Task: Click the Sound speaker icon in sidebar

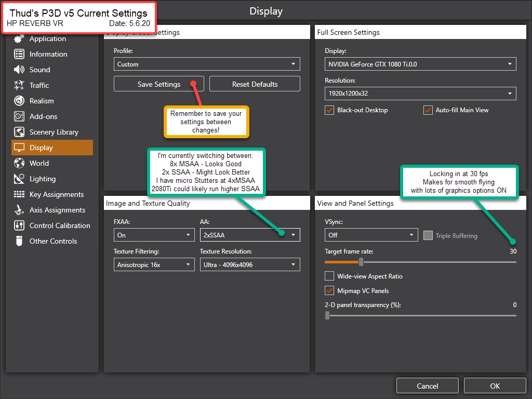Action: 19,70
